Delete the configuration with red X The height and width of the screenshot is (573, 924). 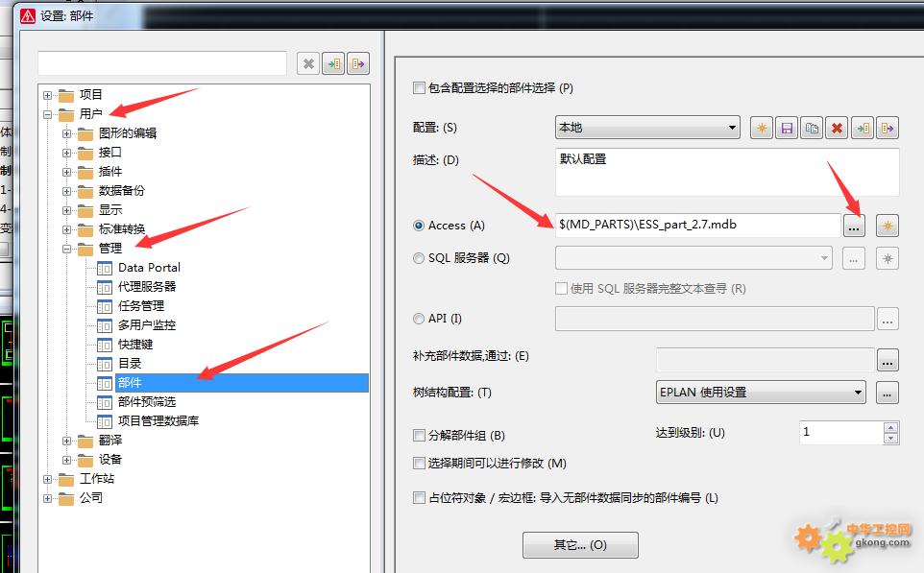point(837,128)
